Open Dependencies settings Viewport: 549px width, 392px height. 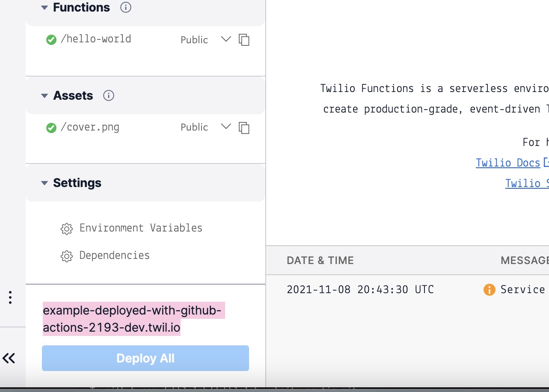point(114,255)
